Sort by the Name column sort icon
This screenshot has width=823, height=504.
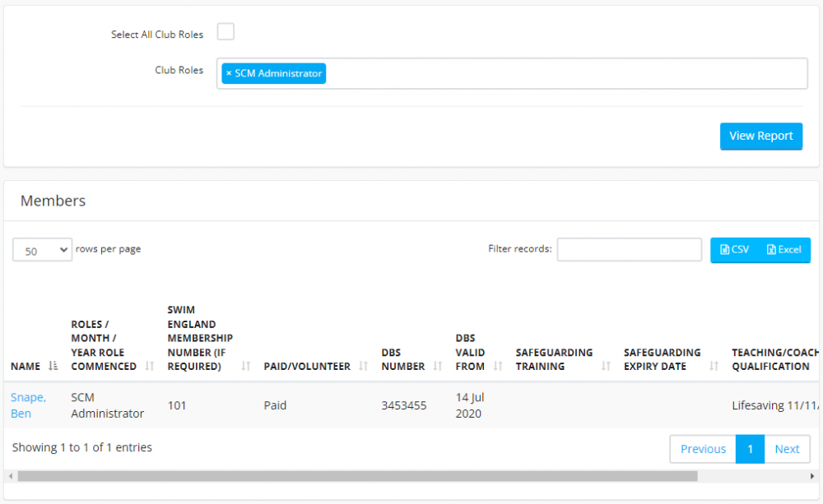(x=53, y=367)
